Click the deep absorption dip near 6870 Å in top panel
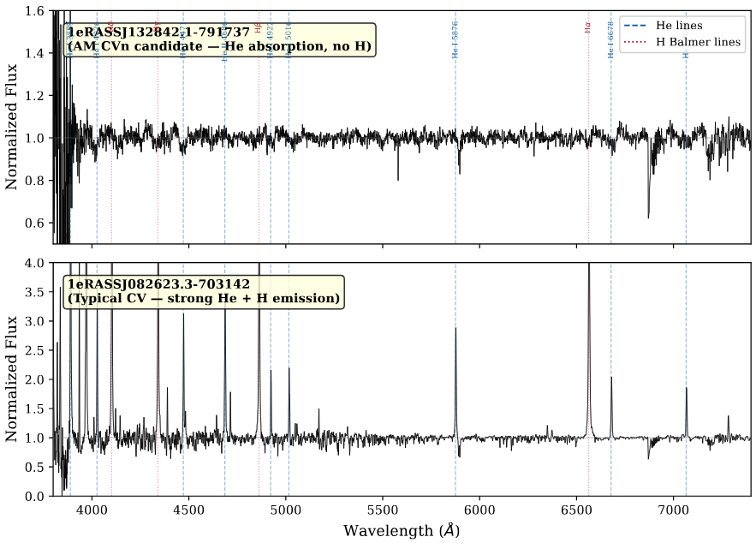This screenshot has height=543, width=756. pos(648,214)
